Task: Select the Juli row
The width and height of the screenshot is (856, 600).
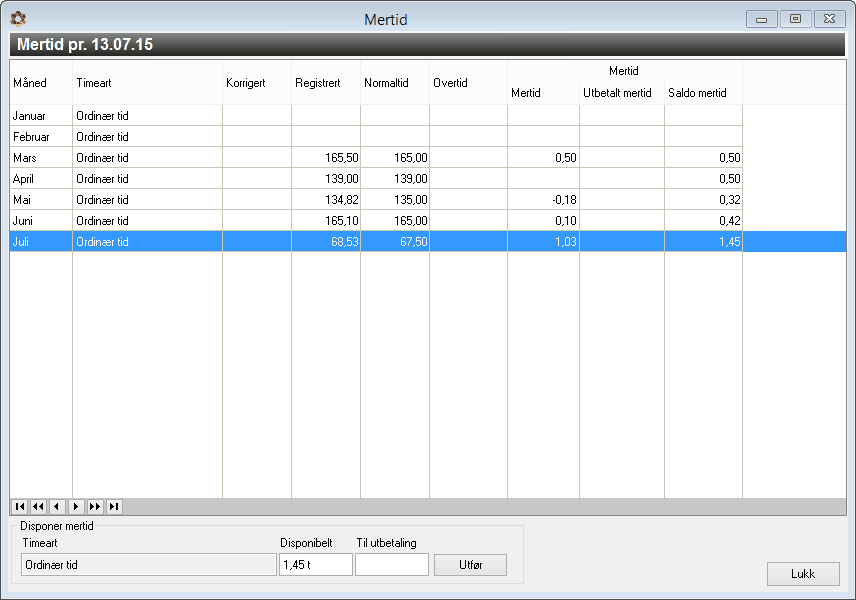Action: point(428,241)
